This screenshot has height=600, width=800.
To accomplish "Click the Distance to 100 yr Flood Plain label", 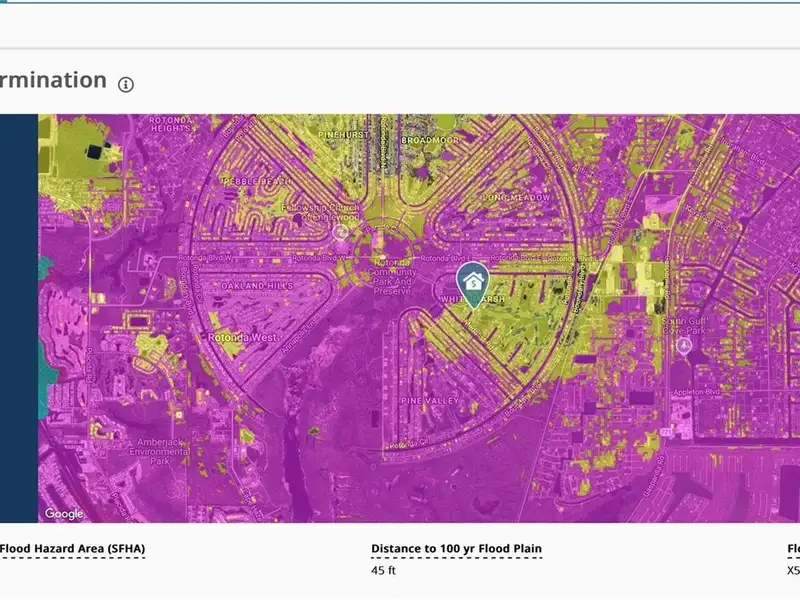I will (x=456, y=549).
